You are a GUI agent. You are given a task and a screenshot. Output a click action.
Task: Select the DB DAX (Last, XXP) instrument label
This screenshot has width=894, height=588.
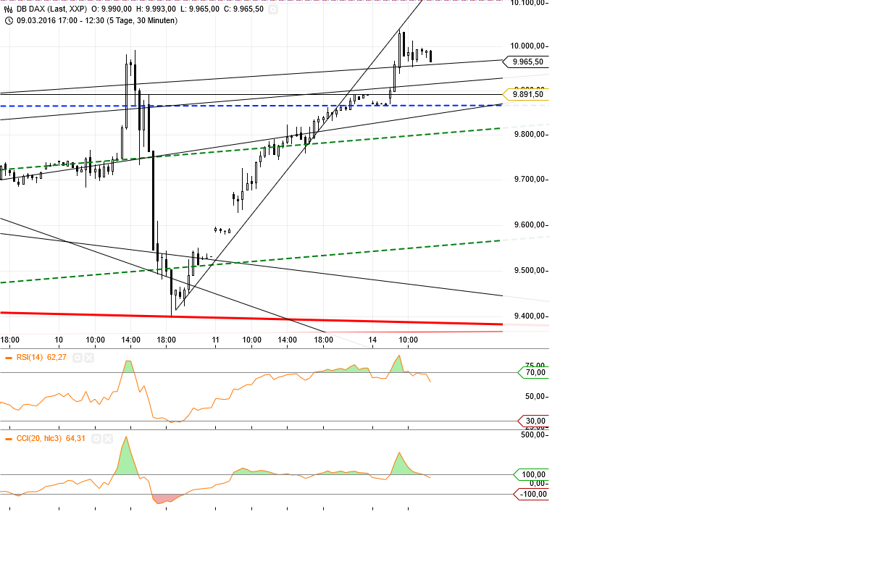pos(51,9)
